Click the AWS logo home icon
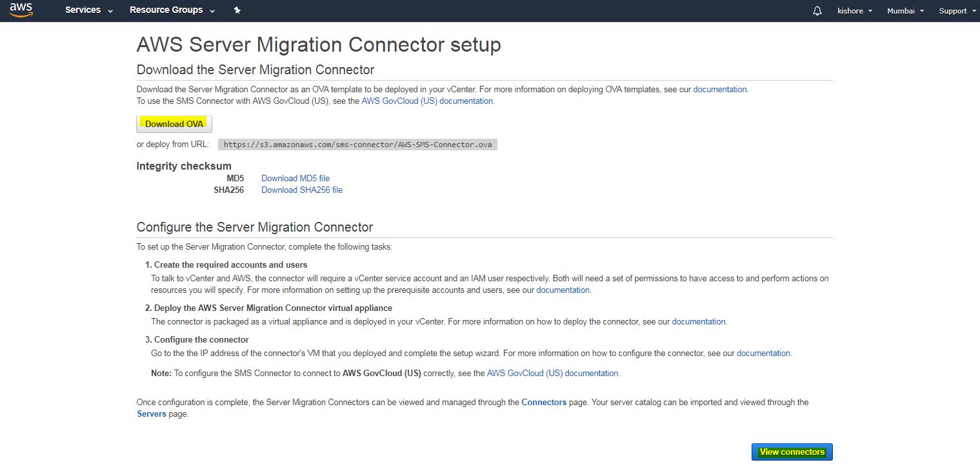Screen dimensions: 980x469 point(21,10)
